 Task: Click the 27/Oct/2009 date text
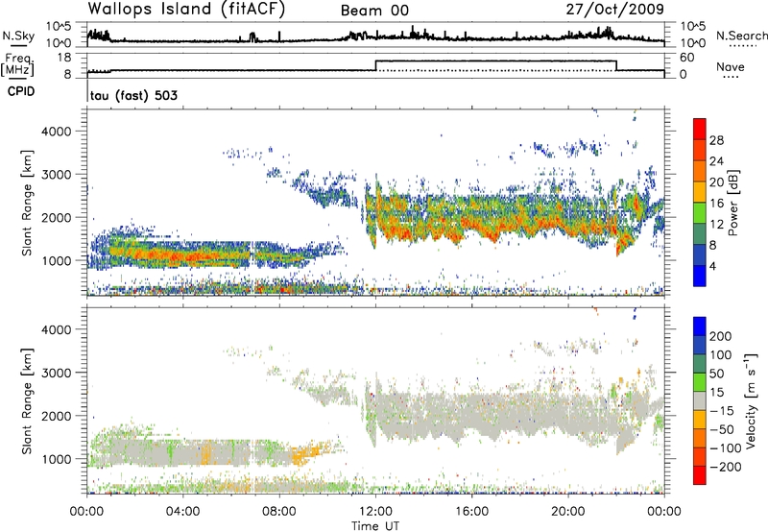615,10
